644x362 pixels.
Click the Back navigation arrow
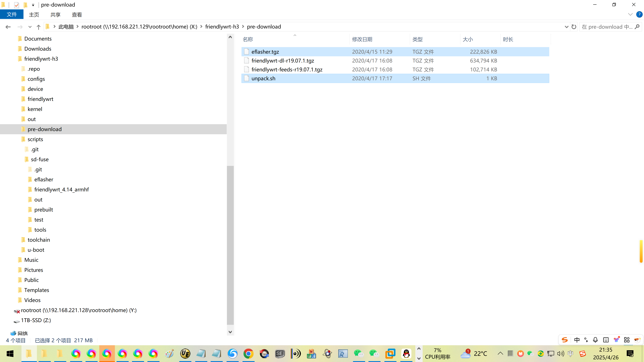(x=8, y=27)
